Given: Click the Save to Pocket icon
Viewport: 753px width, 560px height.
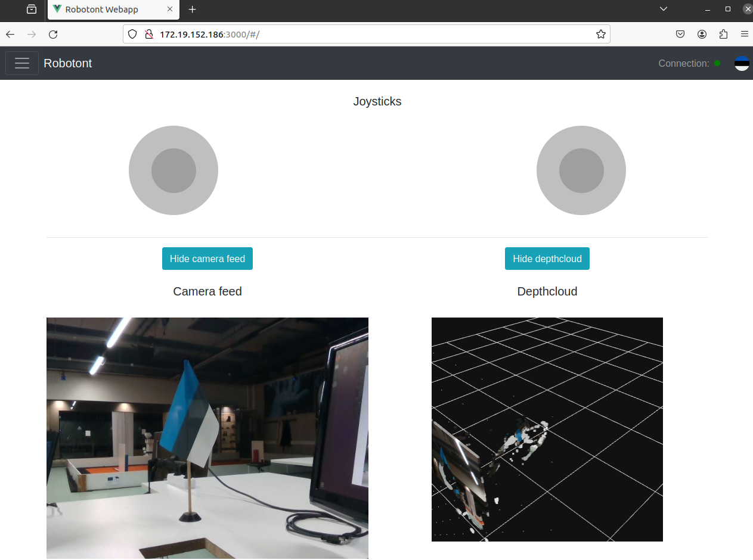Looking at the screenshot, I should pyautogui.click(x=680, y=35).
